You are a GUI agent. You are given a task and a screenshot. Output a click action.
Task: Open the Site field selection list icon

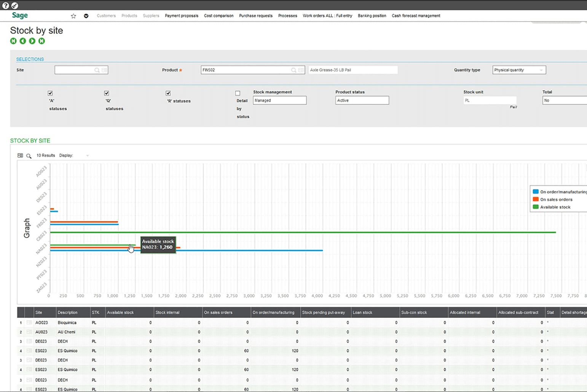[104, 70]
